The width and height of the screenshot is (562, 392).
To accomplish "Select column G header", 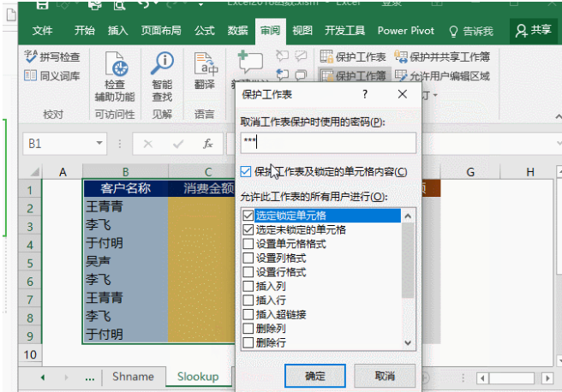I will [x=470, y=172].
